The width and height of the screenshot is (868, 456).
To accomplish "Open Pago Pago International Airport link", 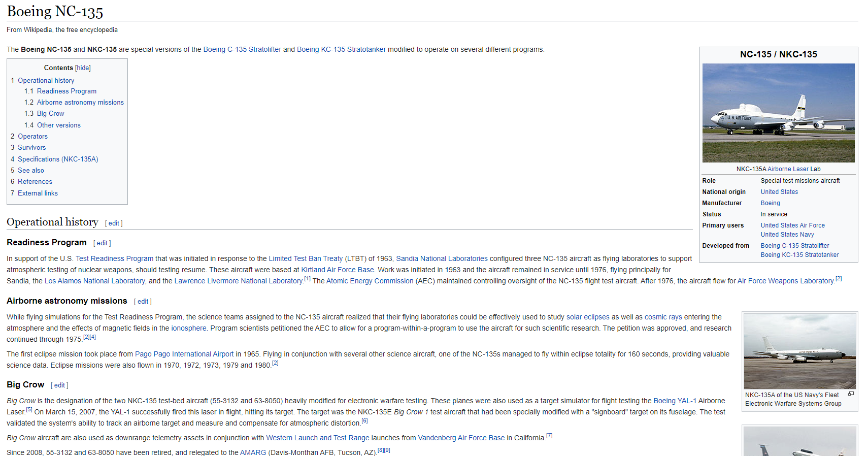I will (184, 354).
